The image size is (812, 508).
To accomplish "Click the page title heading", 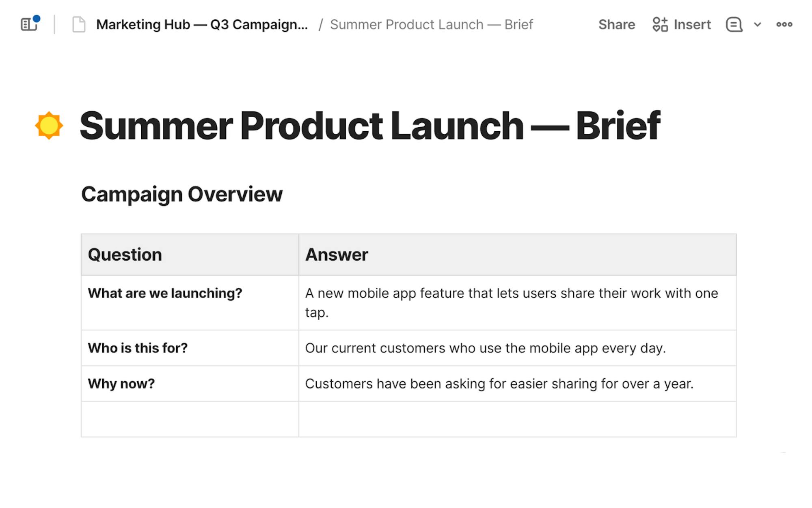I will click(369, 126).
